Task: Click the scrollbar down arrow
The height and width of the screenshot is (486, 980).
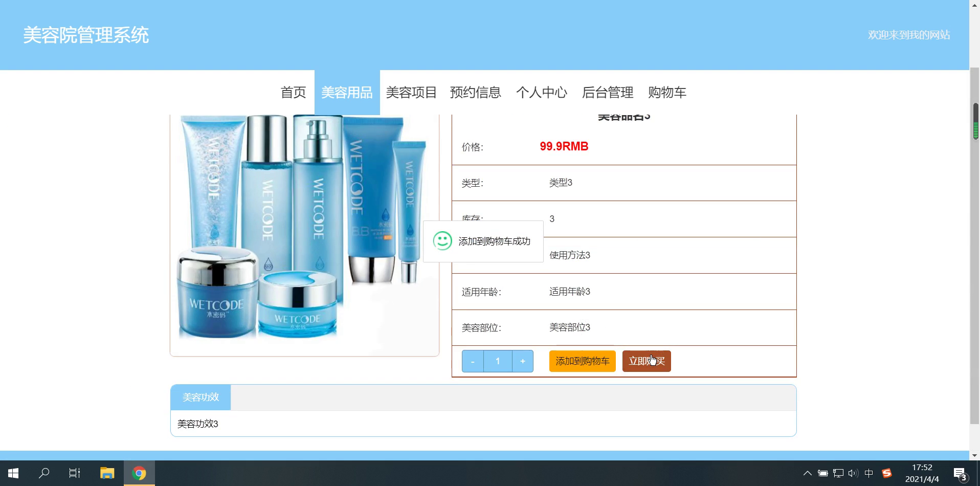Action: tap(975, 455)
